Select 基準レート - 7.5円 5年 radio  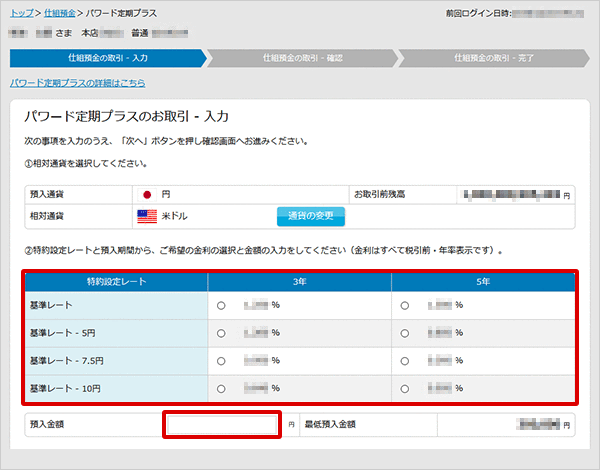point(405,360)
